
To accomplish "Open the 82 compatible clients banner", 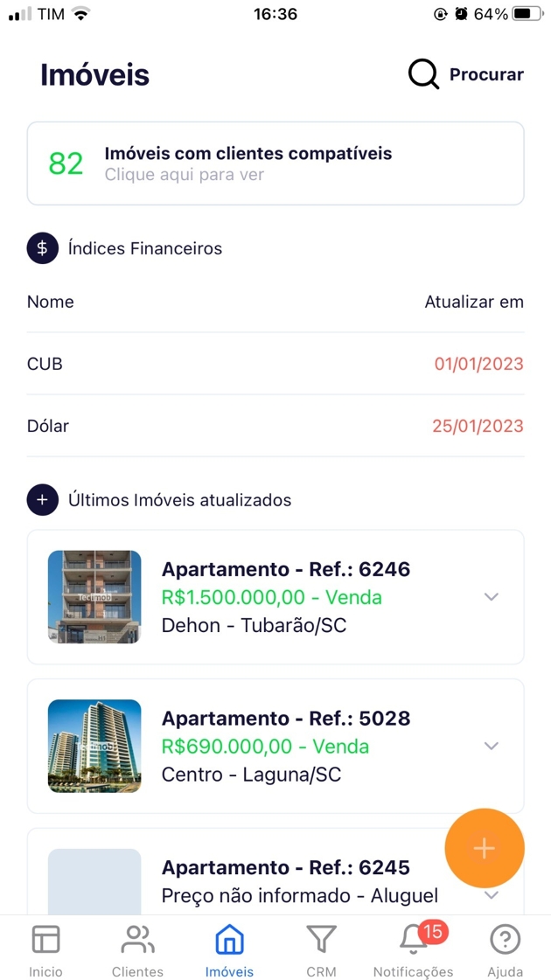I will click(x=275, y=163).
